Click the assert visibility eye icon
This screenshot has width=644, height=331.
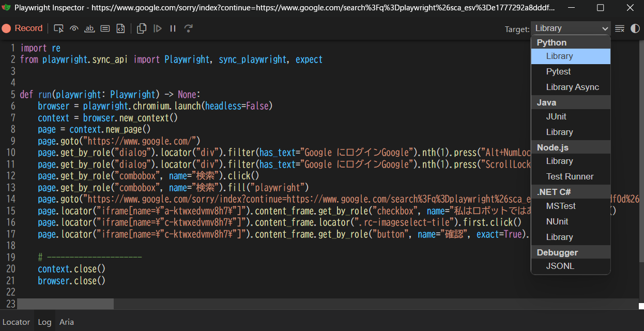74,28
